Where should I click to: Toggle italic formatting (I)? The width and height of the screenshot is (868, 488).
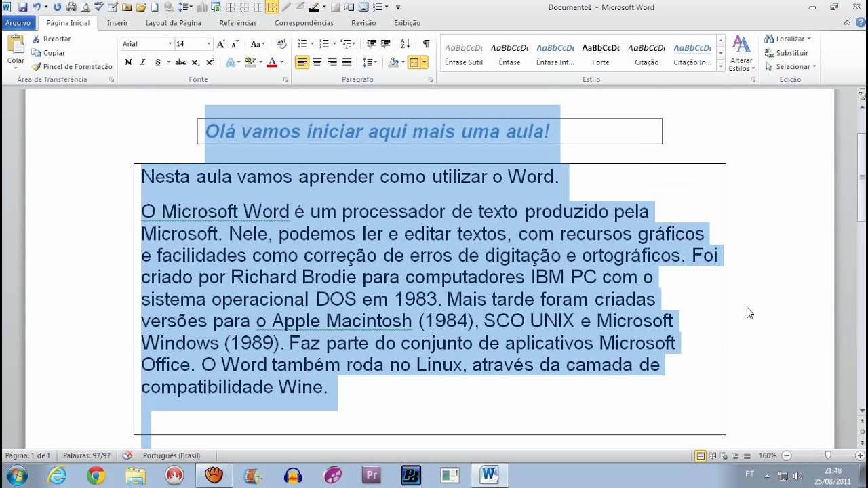click(142, 62)
